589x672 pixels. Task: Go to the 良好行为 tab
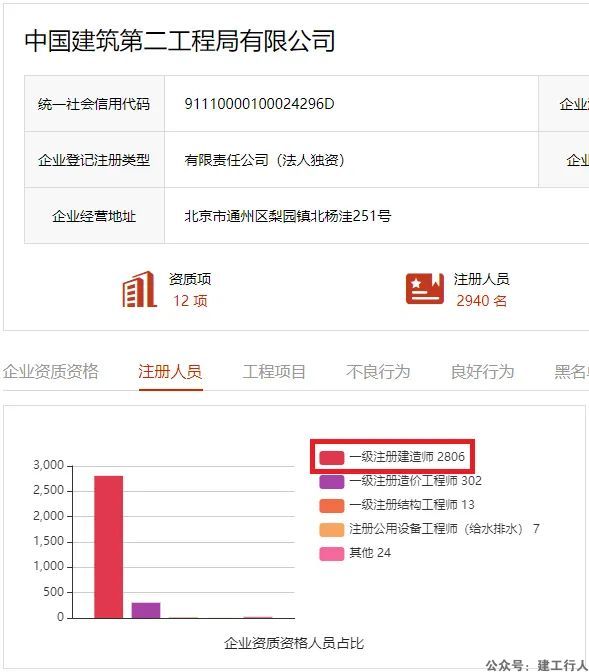click(483, 372)
